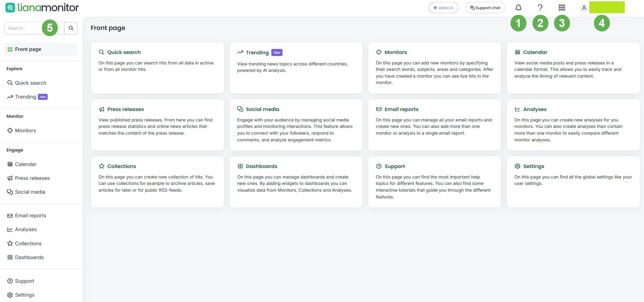Image resolution: width=644 pixels, height=302 pixels.
Task: Click the Trending card arrow icon
Action: [240, 52]
